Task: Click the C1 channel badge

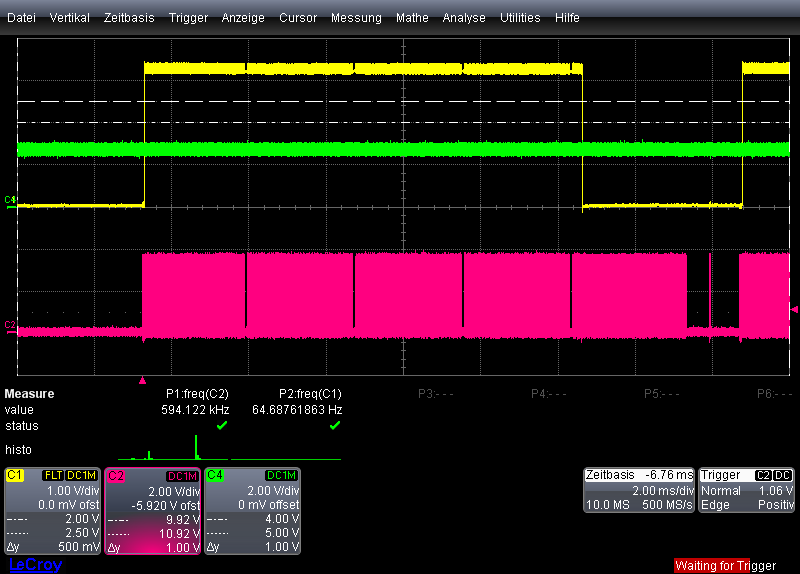Action: pos(14,476)
